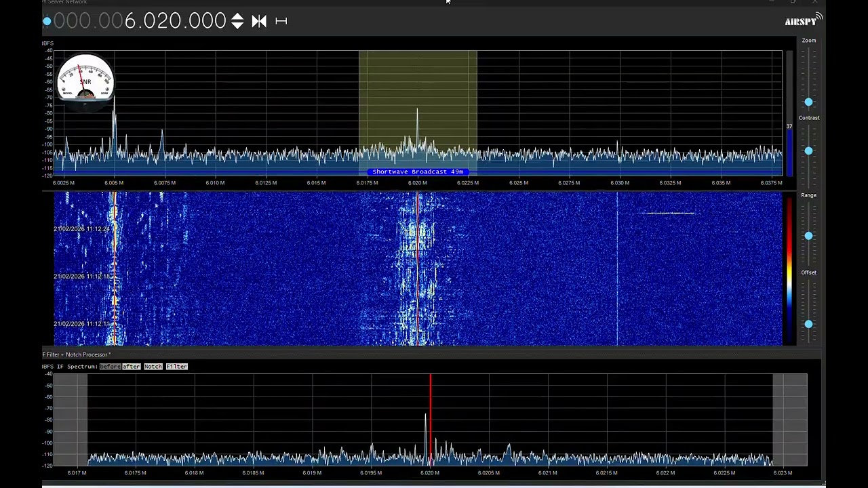Click the 6.0025 M axis label
Screen dimensions: 868x488
coord(64,183)
